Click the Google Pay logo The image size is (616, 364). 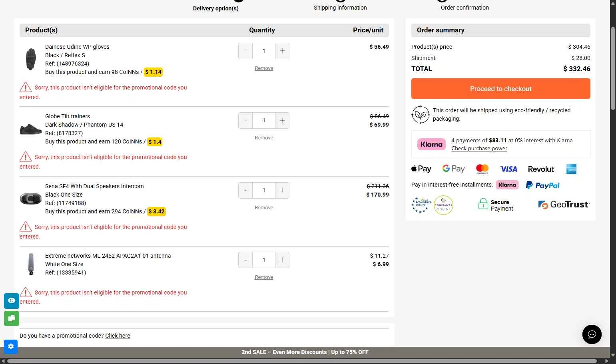[454, 169]
